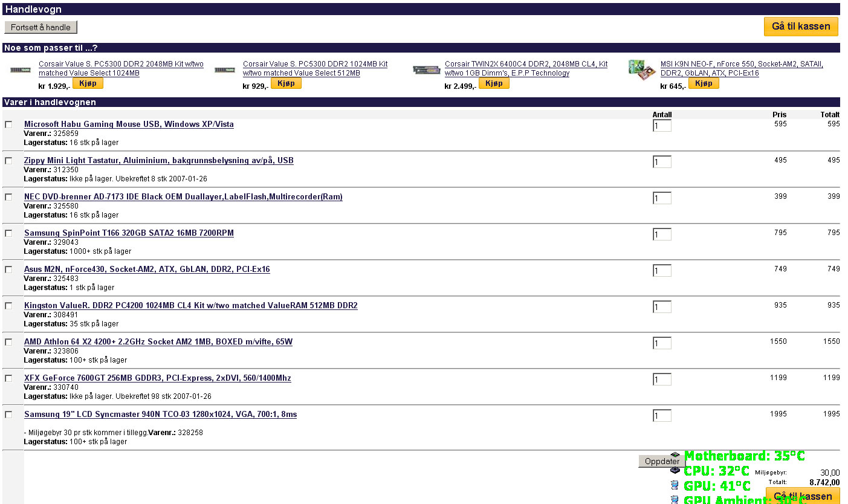The width and height of the screenshot is (848, 504).
Task: Tick the Zippy Mini Light Tastatur checkbox
Action: (8, 161)
